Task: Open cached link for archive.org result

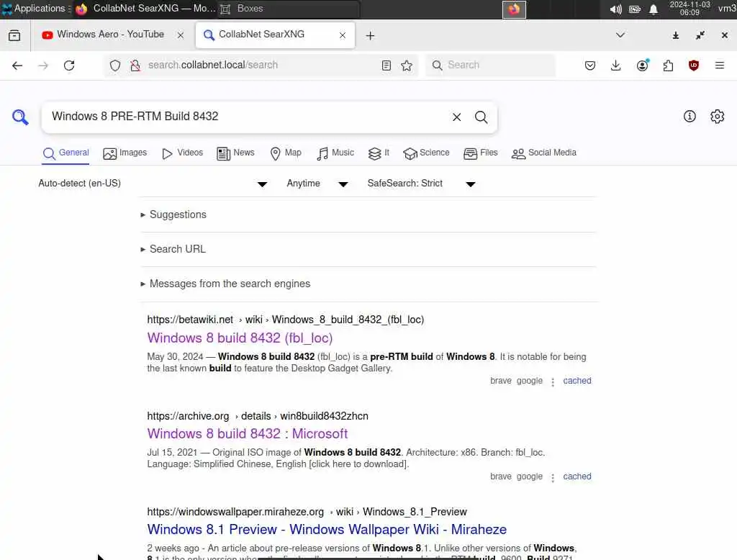Action: pyautogui.click(x=577, y=477)
